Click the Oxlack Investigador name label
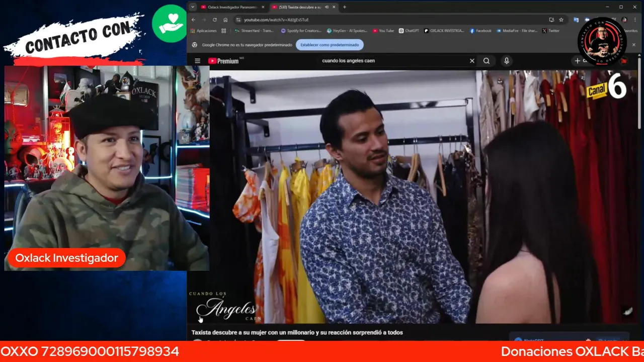 (66, 258)
